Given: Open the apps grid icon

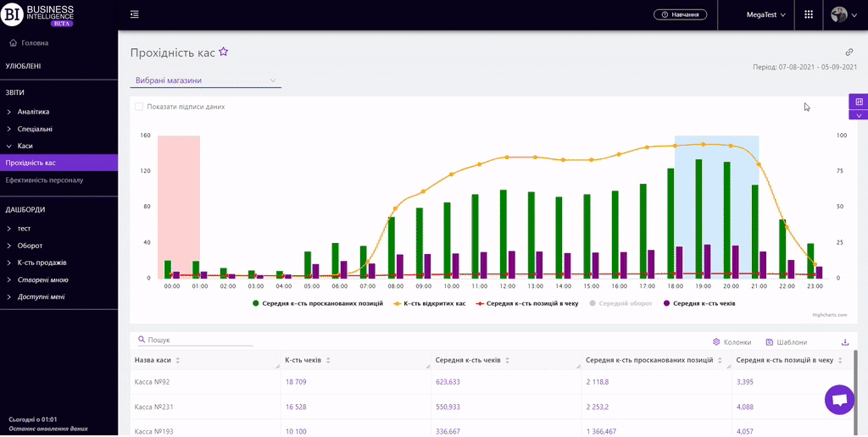Looking at the screenshot, I should point(808,14).
